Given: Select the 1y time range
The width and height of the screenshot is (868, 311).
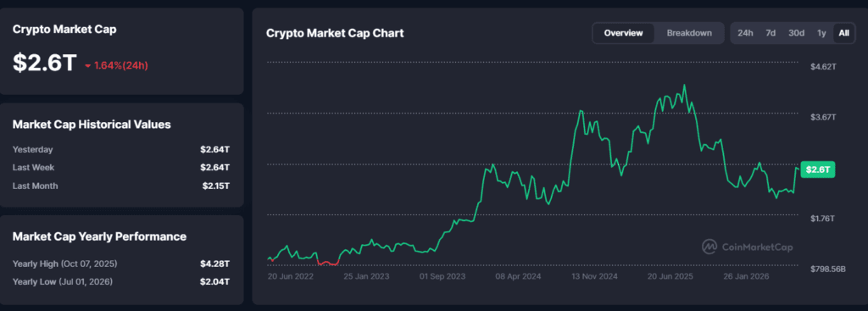Looking at the screenshot, I should click(821, 33).
